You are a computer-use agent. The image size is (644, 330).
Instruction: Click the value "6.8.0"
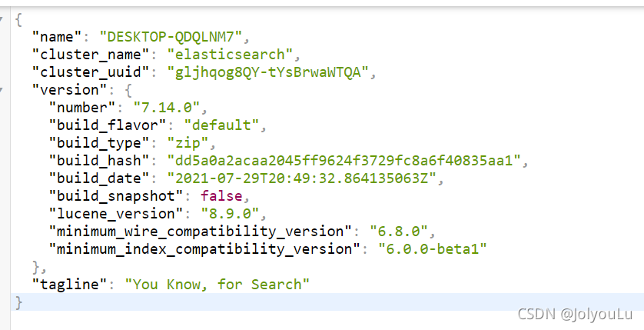point(399,232)
